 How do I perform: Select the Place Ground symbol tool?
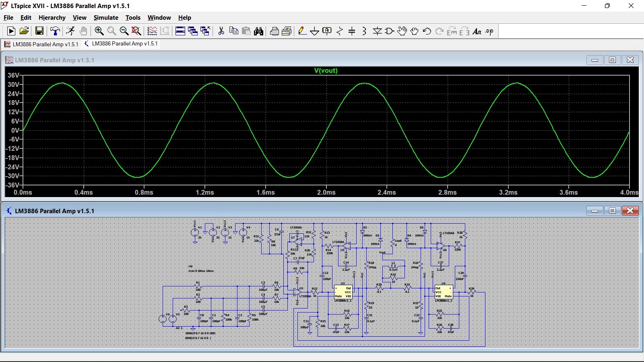tap(315, 31)
